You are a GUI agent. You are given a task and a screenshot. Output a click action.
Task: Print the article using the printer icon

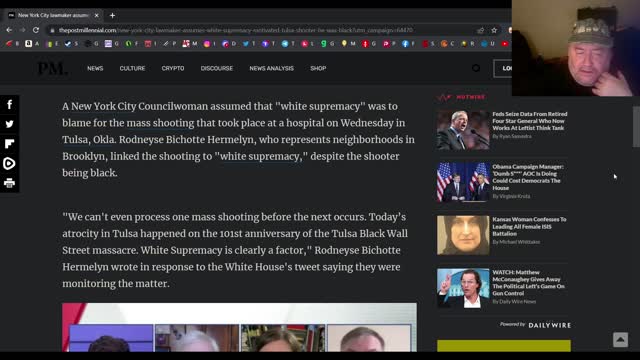tap(9, 183)
